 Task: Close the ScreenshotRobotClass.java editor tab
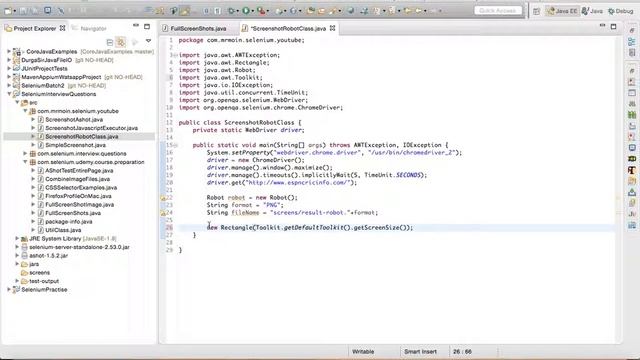click(333, 28)
